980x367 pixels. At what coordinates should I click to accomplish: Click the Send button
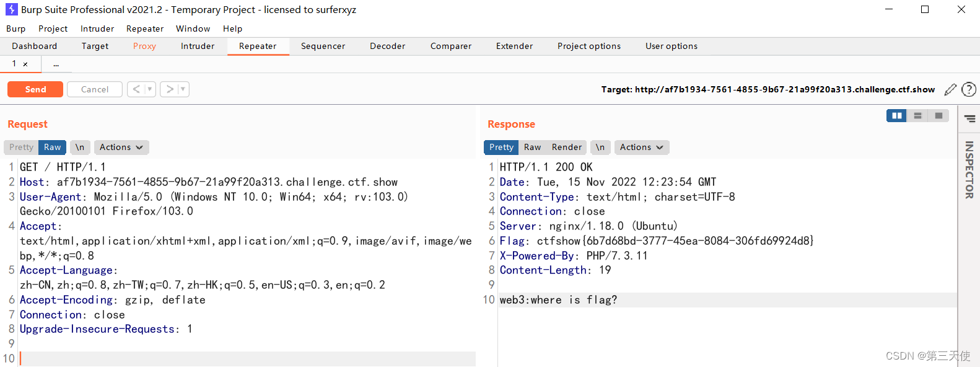(35, 89)
